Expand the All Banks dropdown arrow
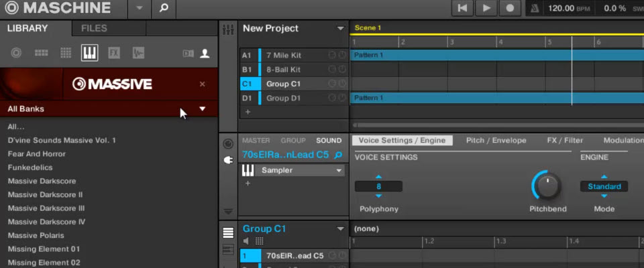 click(x=202, y=109)
